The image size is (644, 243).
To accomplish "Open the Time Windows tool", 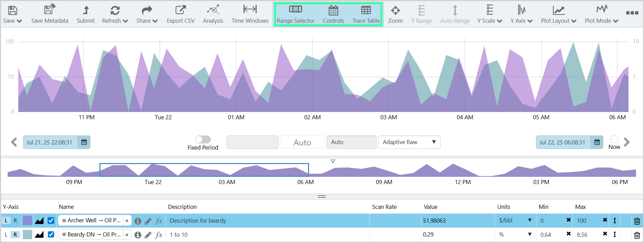I will click(250, 10).
